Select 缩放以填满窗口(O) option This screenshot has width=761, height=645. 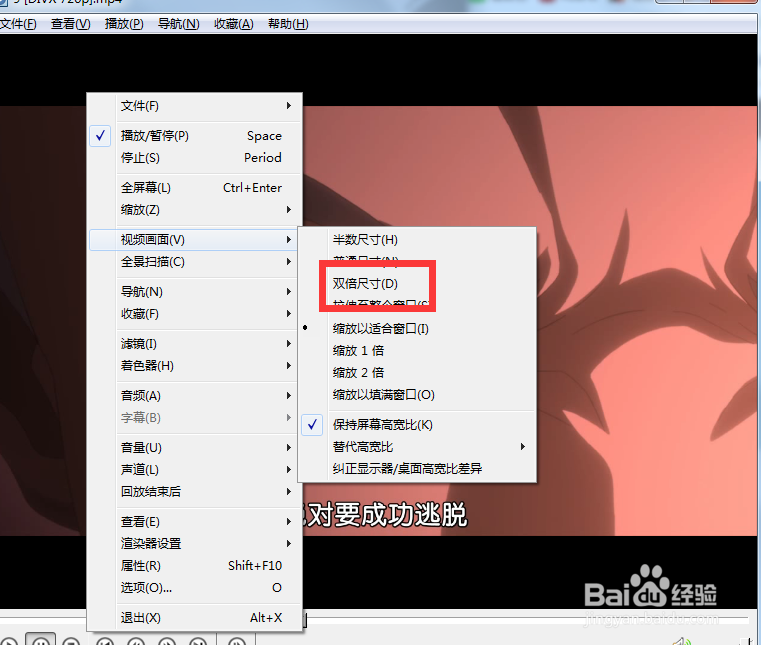417,395
